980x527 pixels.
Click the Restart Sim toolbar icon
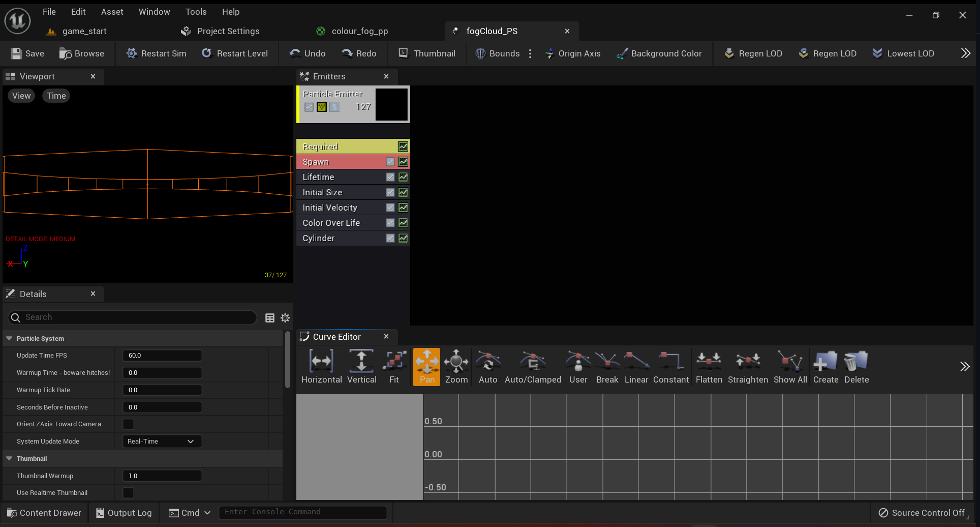click(x=132, y=53)
